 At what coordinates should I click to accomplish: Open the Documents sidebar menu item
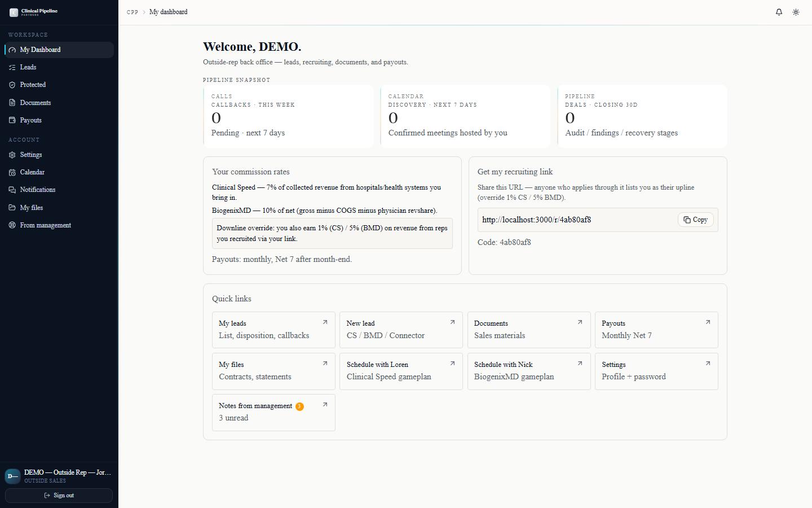[59, 103]
